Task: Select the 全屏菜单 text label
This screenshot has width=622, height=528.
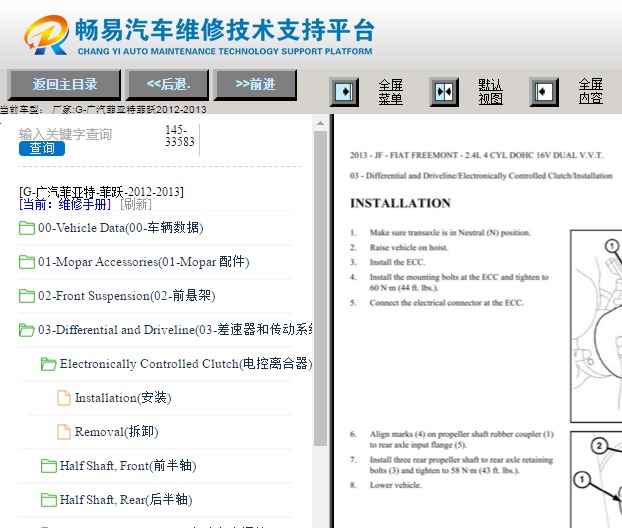Action: pyautogui.click(x=390, y=92)
